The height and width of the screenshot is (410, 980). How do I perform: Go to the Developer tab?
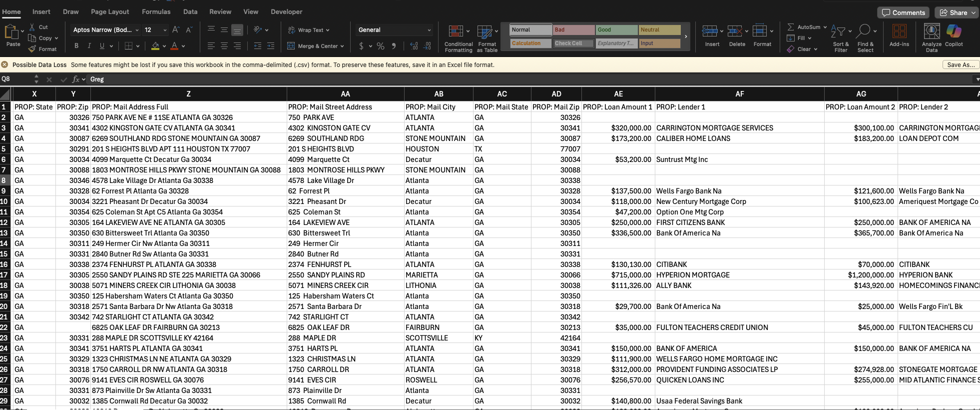pyautogui.click(x=286, y=11)
